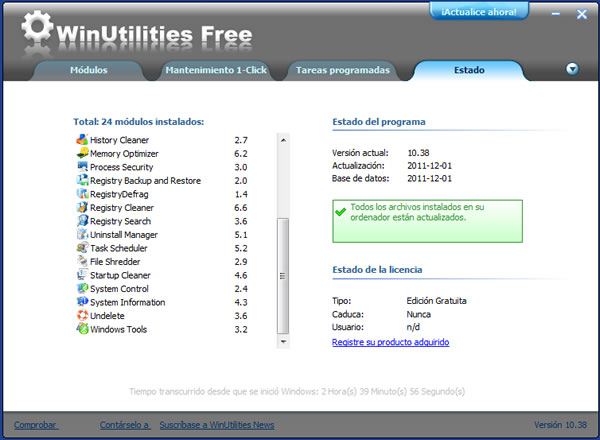Click the Actualización date 2011-12-01
This screenshot has height=440, width=600.
429,166
